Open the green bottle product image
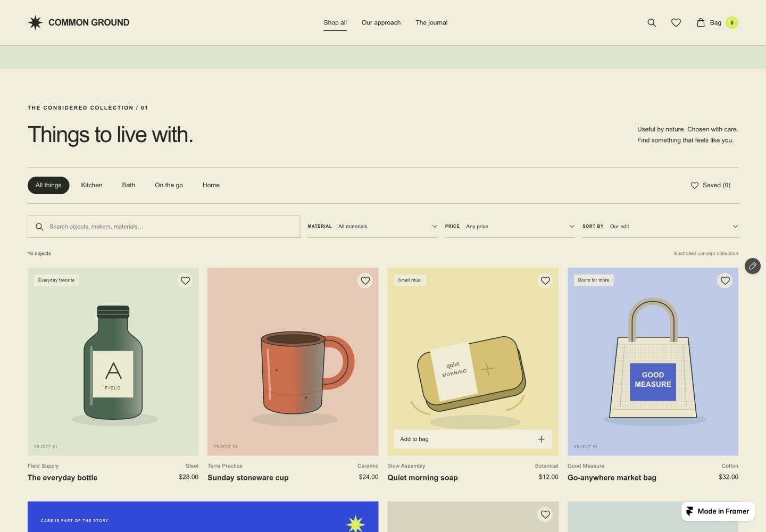 tap(113, 362)
